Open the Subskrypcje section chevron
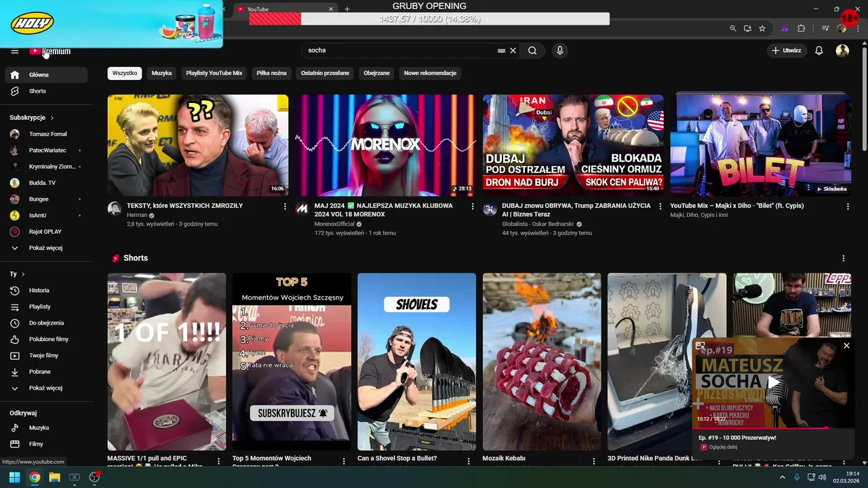Viewport: 868px width, 488px height. (x=52, y=118)
